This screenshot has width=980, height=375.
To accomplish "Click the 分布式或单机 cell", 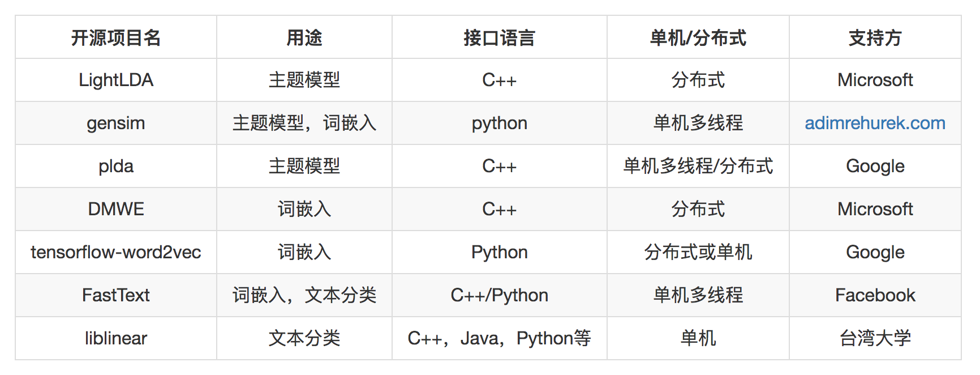I will pos(698,252).
